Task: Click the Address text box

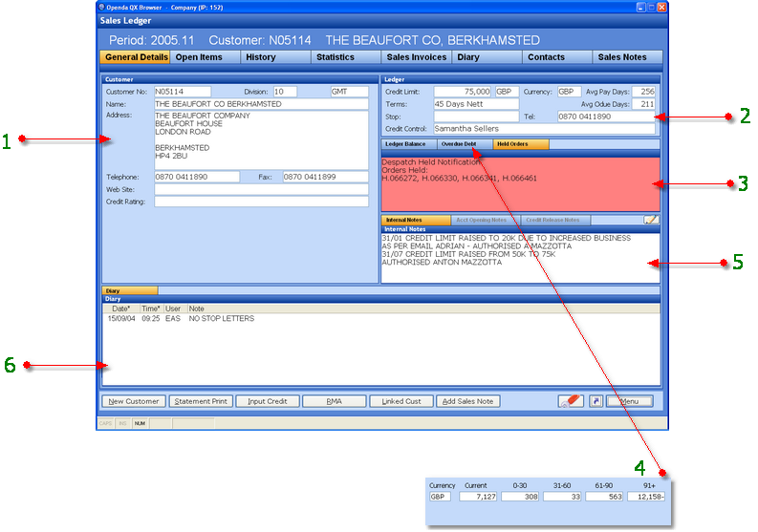Action: coord(261,140)
